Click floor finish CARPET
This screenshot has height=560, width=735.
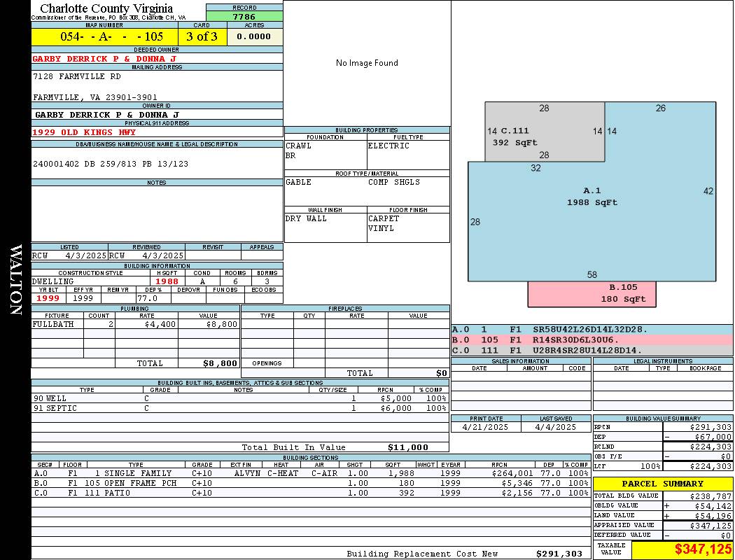pos(384,219)
